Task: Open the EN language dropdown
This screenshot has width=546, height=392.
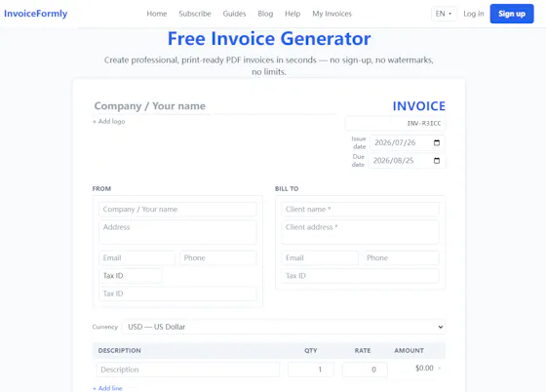Action: click(444, 14)
